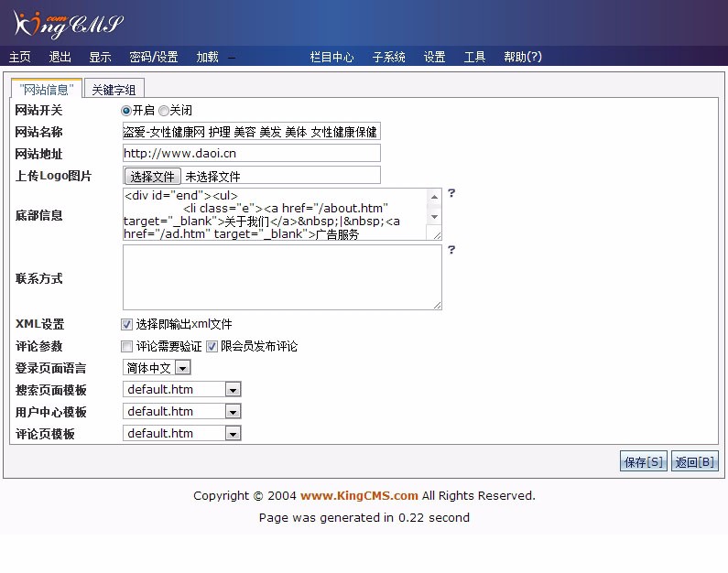Open the www.KingCMS.com footer link
The image size is (728, 573).
pyautogui.click(x=359, y=495)
